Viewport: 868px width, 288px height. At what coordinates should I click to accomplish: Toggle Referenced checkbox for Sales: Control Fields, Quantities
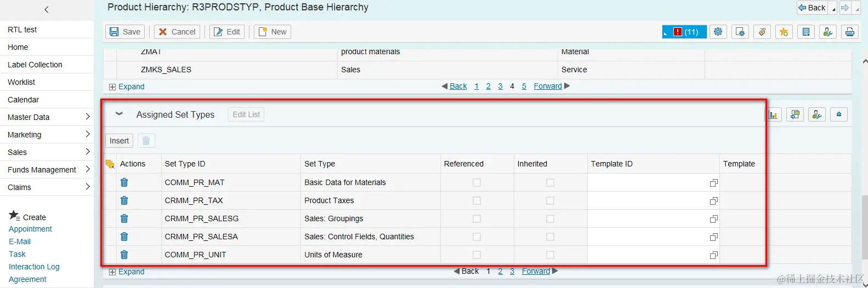476,237
